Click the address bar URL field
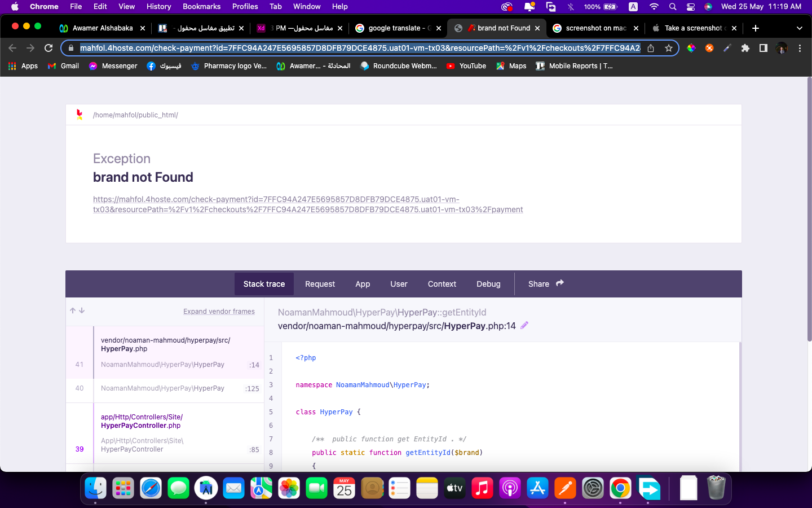The width and height of the screenshot is (812, 508). [360, 48]
